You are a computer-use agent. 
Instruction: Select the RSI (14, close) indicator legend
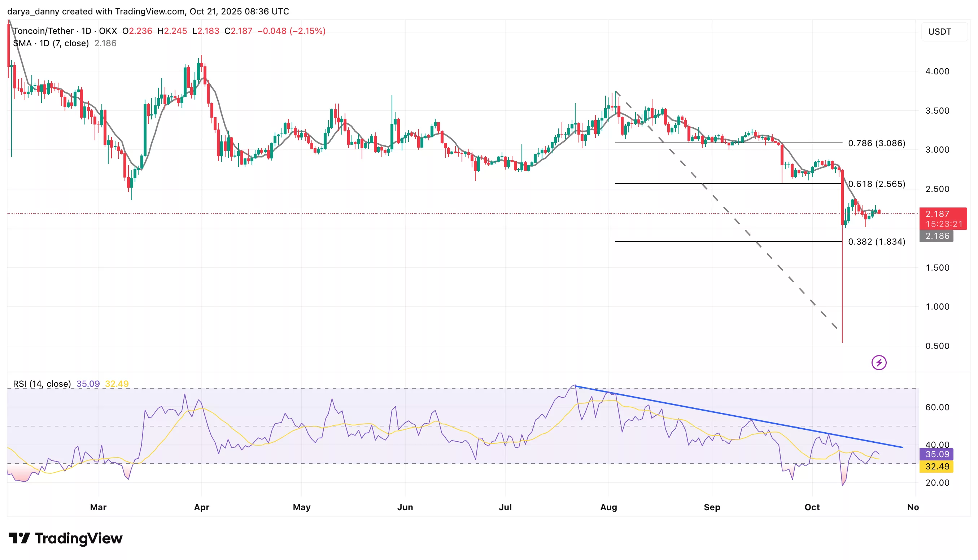click(42, 384)
